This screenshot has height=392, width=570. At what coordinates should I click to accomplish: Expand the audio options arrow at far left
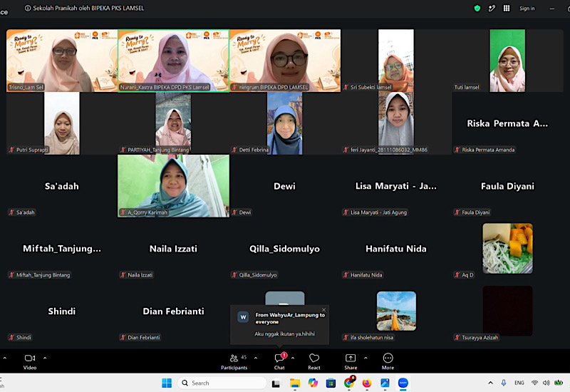(x=5, y=359)
